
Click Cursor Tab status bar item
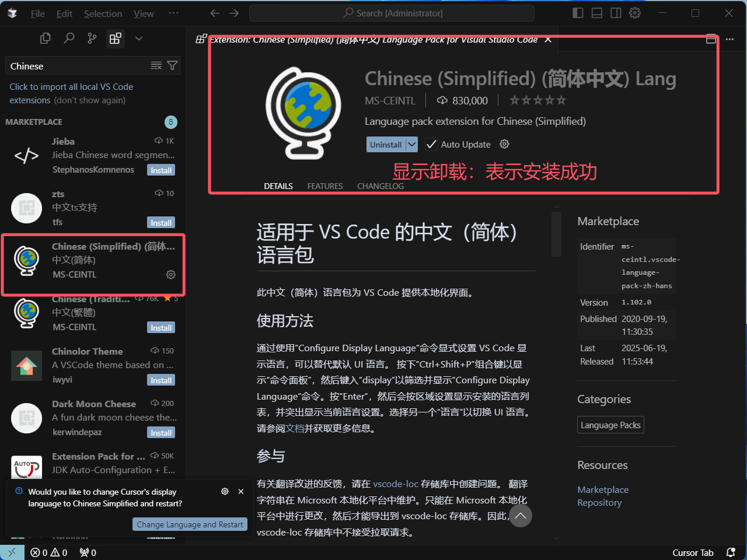[693, 552]
